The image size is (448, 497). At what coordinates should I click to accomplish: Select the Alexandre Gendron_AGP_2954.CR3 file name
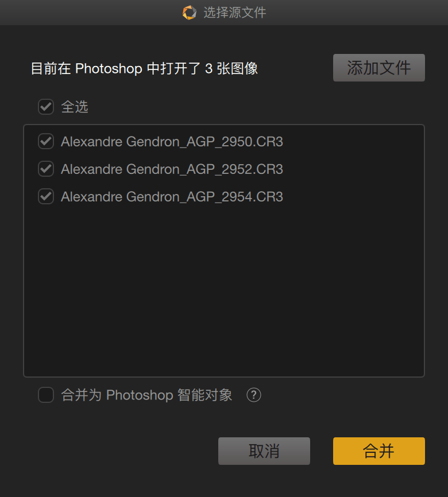click(172, 197)
